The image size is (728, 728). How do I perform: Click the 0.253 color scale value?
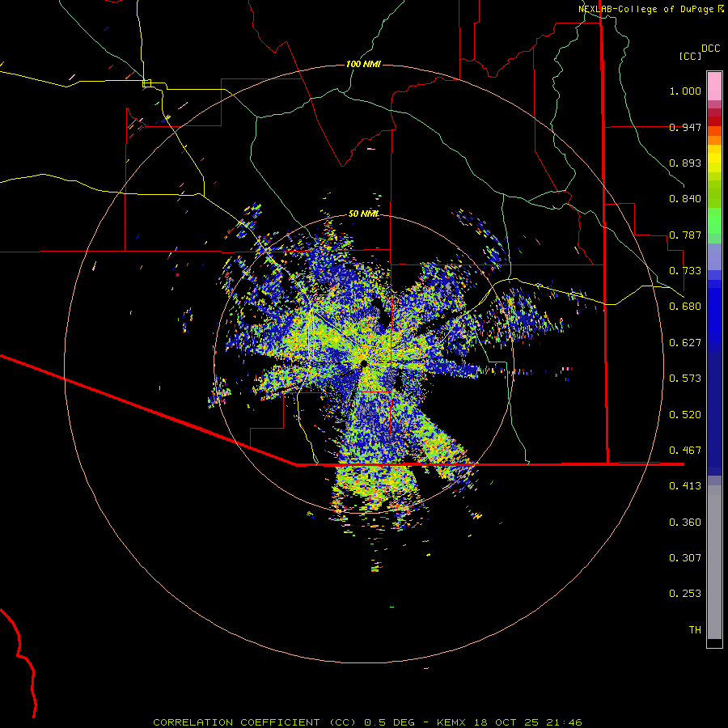[x=685, y=594]
